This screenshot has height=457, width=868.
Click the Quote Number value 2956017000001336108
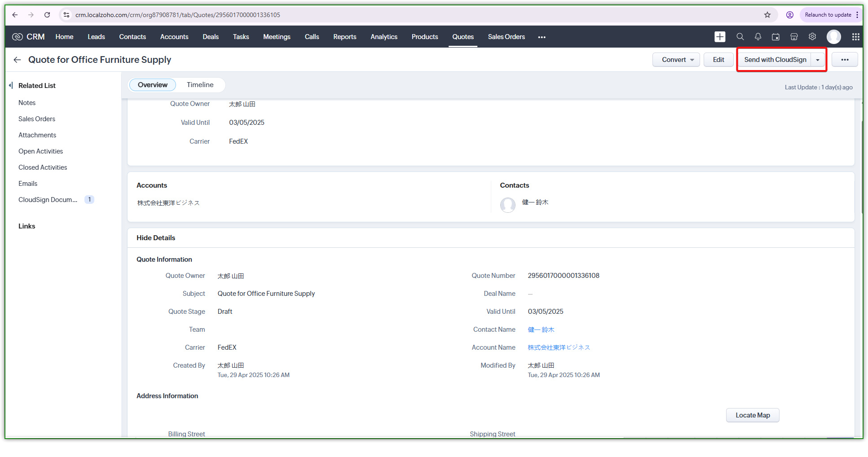click(564, 276)
